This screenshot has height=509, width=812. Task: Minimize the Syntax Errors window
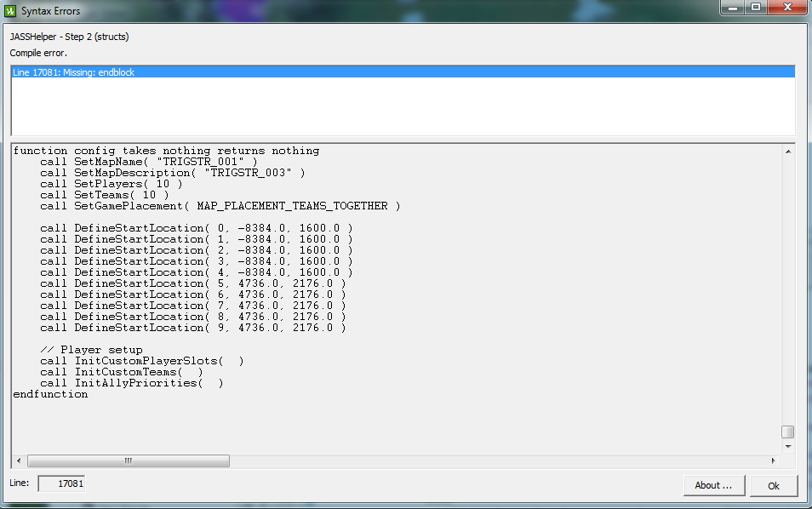pyautogui.click(x=732, y=8)
